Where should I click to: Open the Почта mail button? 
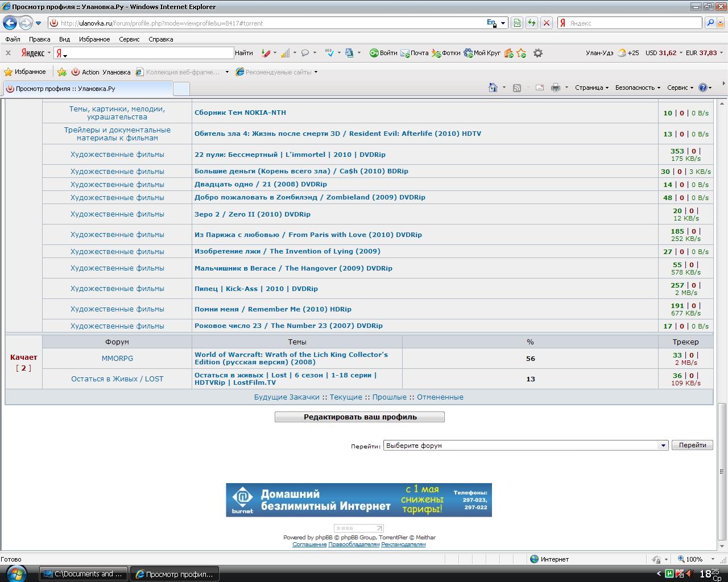tap(415, 53)
